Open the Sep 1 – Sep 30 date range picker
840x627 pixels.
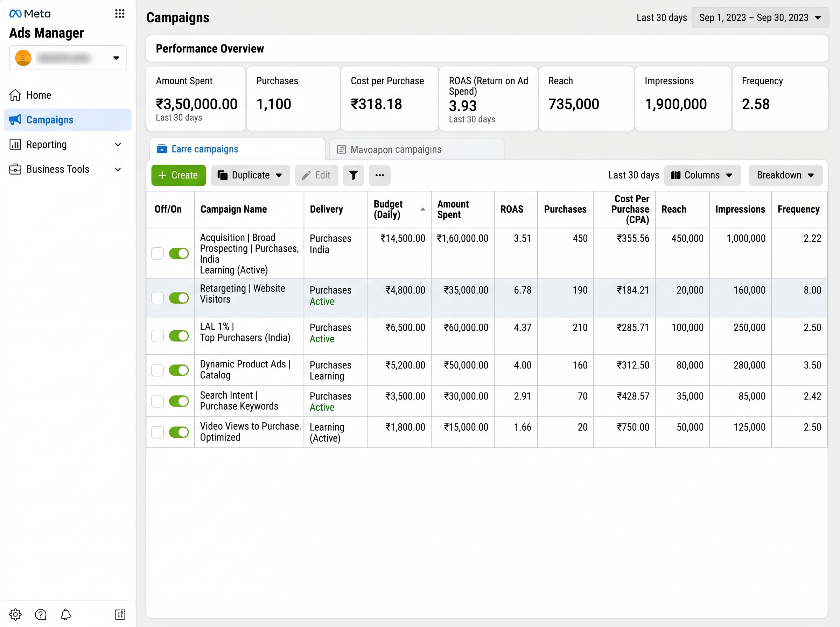[760, 17]
